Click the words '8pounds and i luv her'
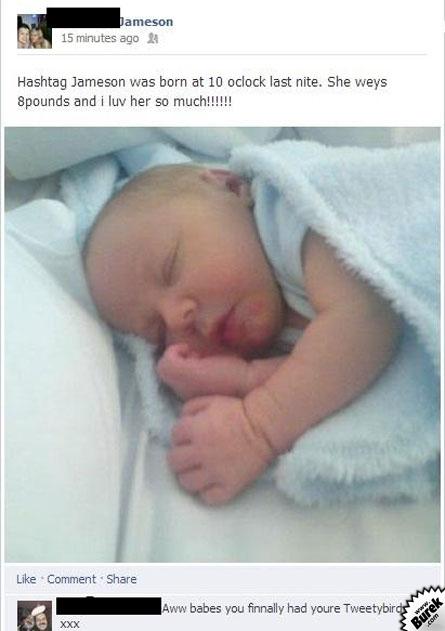The height and width of the screenshot is (631, 445). [x=83, y=101]
